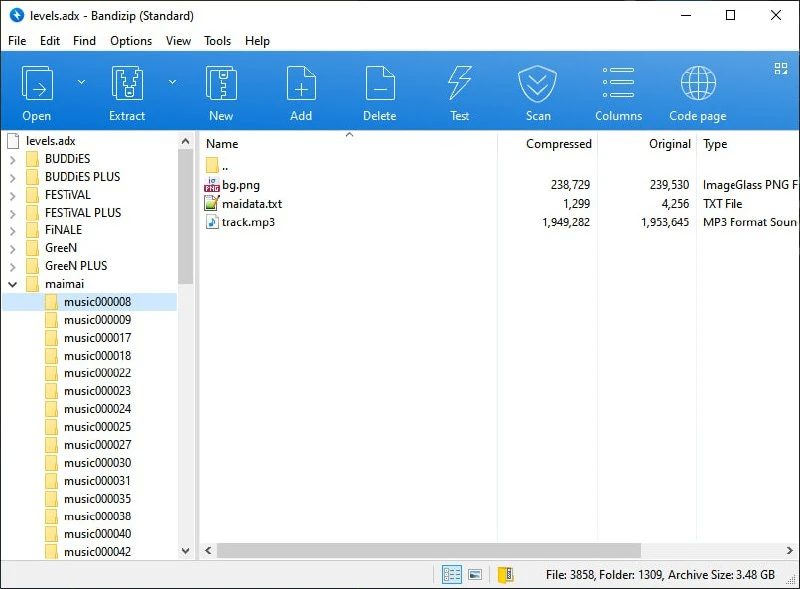The width and height of the screenshot is (800, 589).
Task: Expand the GreeN PLUS folder in the tree
Action: (x=12, y=266)
